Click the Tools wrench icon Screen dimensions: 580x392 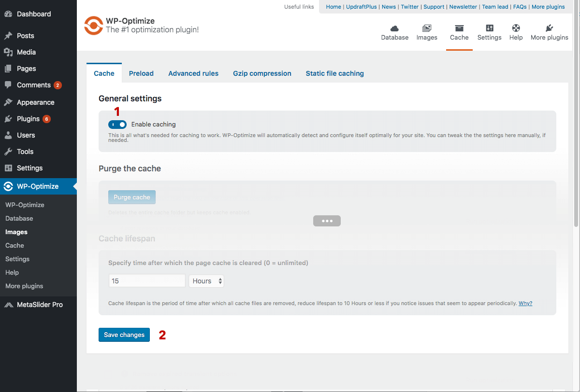point(8,152)
